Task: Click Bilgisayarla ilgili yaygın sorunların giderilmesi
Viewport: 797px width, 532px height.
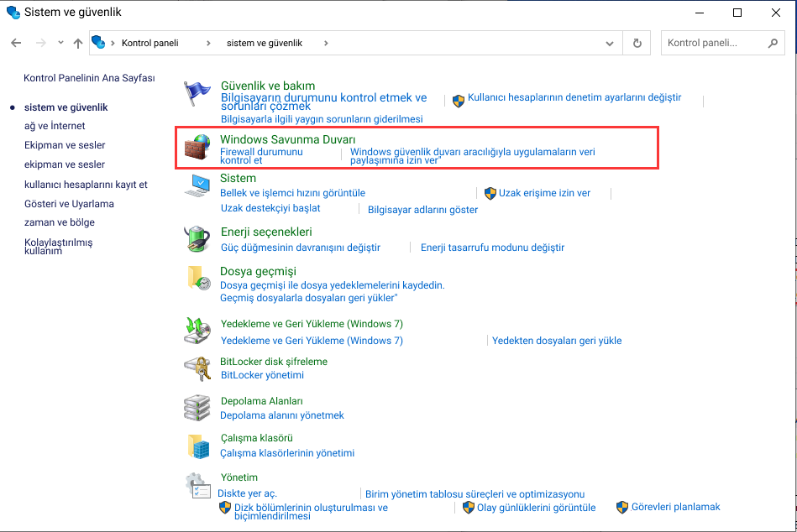Action: (322, 119)
